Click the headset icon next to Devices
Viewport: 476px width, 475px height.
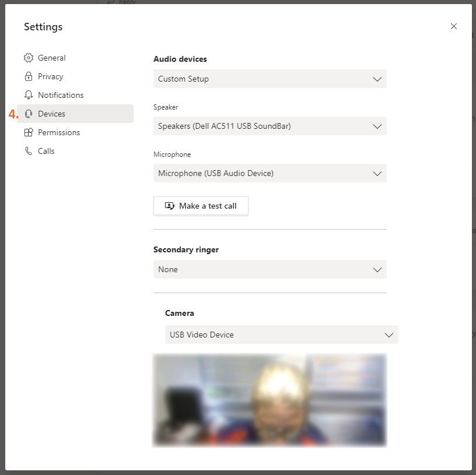tap(29, 114)
